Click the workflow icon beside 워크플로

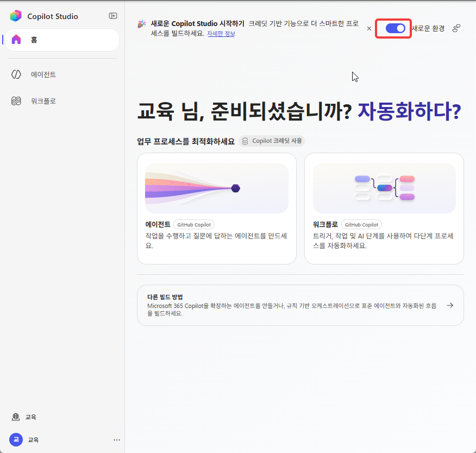pyautogui.click(x=16, y=101)
